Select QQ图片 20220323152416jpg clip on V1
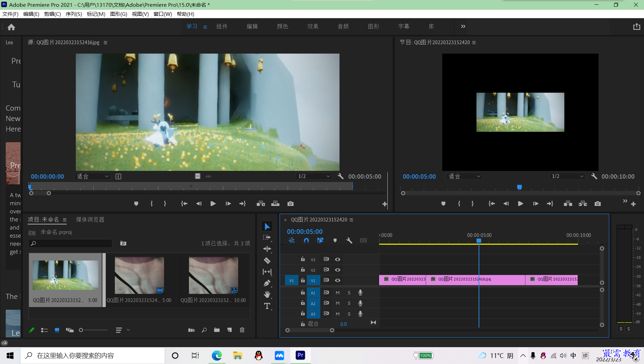 point(475,280)
